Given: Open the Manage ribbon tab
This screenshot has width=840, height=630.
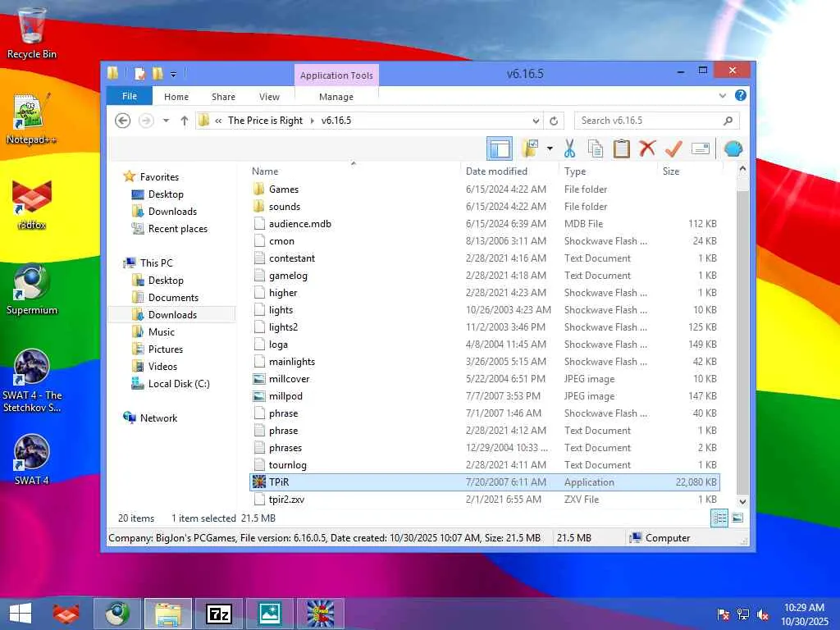Looking at the screenshot, I should pos(336,97).
